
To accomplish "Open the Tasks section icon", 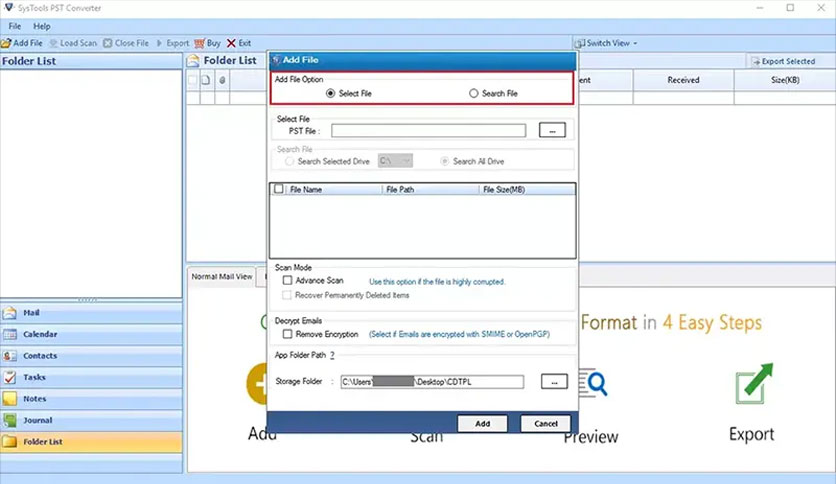I will pyautogui.click(x=10, y=377).
